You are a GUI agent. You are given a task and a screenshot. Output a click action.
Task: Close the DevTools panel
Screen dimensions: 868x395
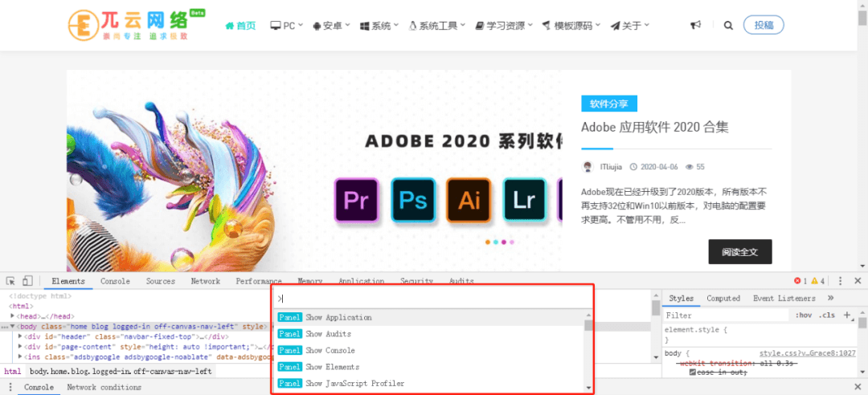tap(858, 281)
